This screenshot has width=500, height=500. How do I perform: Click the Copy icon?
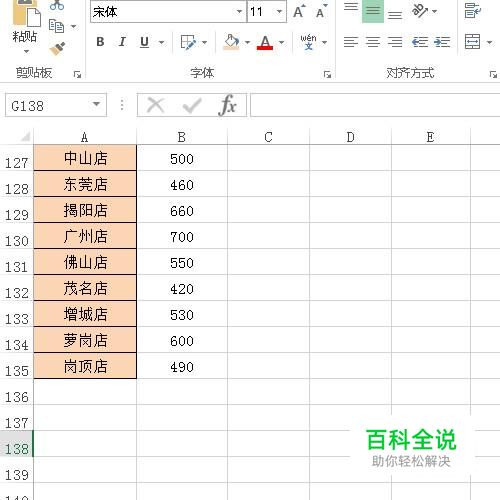pyautogui.click(x=56, y=26)
